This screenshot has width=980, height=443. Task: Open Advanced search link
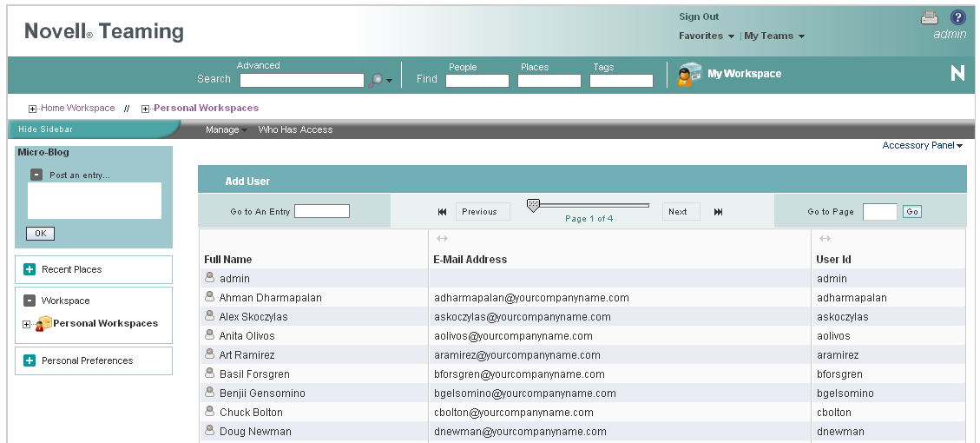pos(258,65)
